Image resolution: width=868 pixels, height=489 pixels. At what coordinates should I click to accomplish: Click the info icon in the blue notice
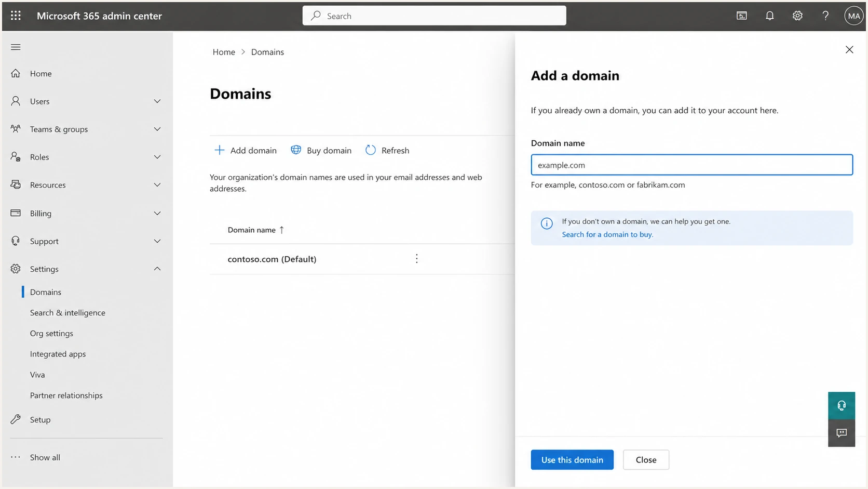[x=547, y=223]
